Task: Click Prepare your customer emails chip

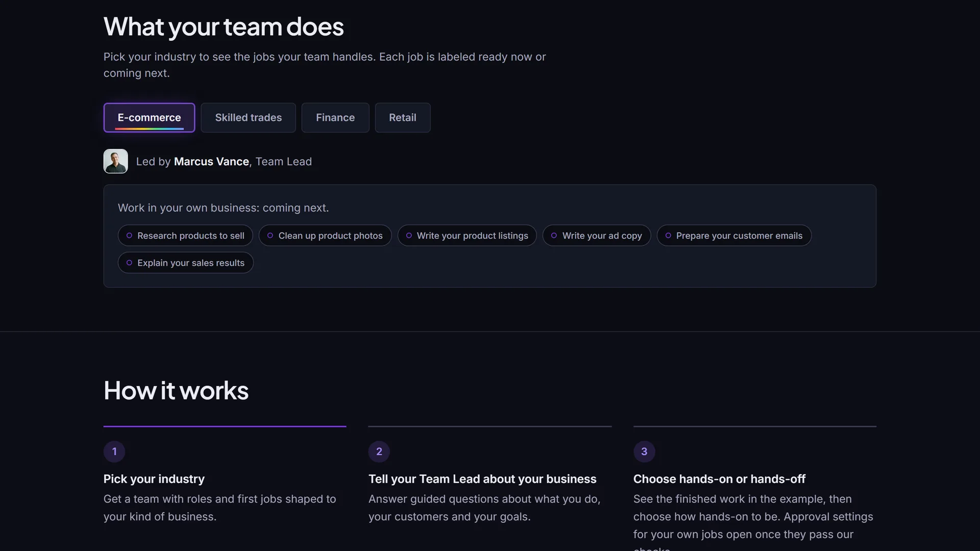Action: point(734,235)
